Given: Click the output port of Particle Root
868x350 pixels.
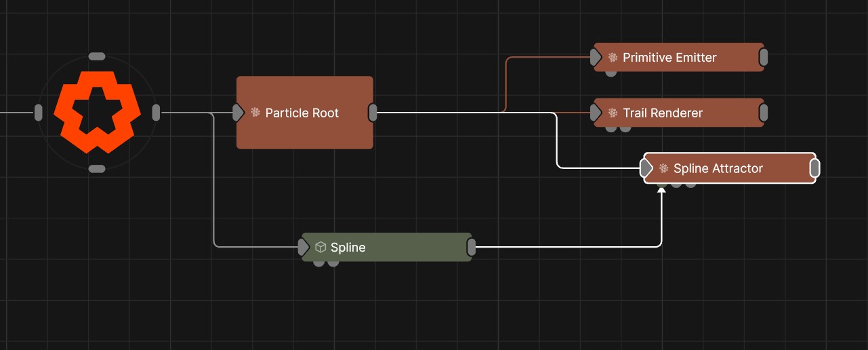Looking at the screenshot, I should (373, 113).
